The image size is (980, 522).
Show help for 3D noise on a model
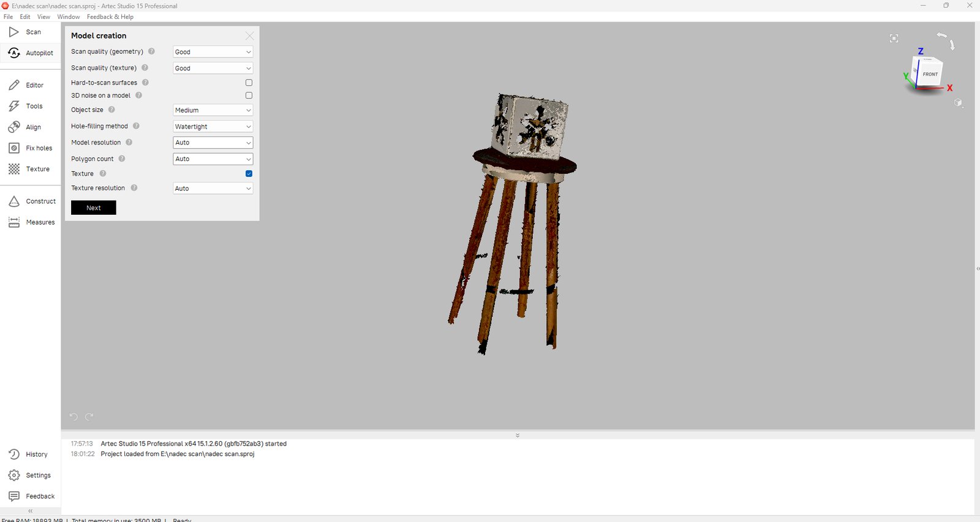(x=138, y=95)
